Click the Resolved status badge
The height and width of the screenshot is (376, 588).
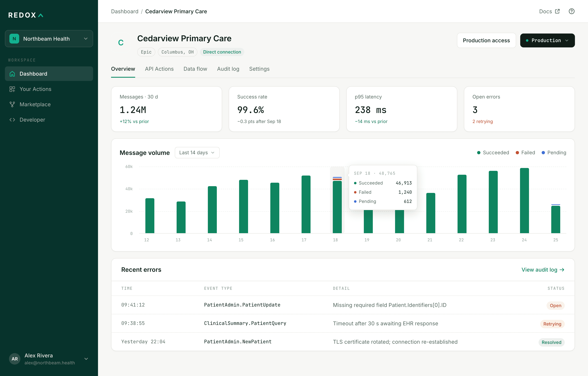click(x=551, y=342)
